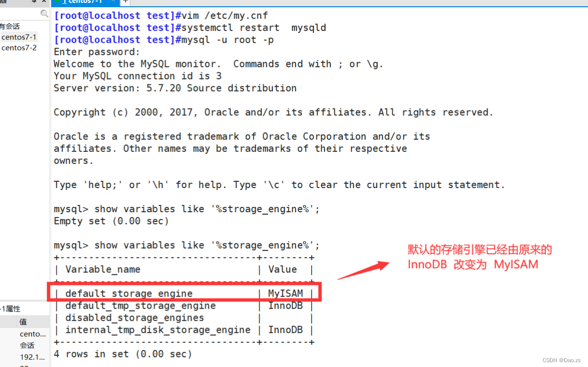Click the Empty set (0.00 sec) result
Image resolution: width=588 pixels, height=367 pixels.
click(111, 221)
